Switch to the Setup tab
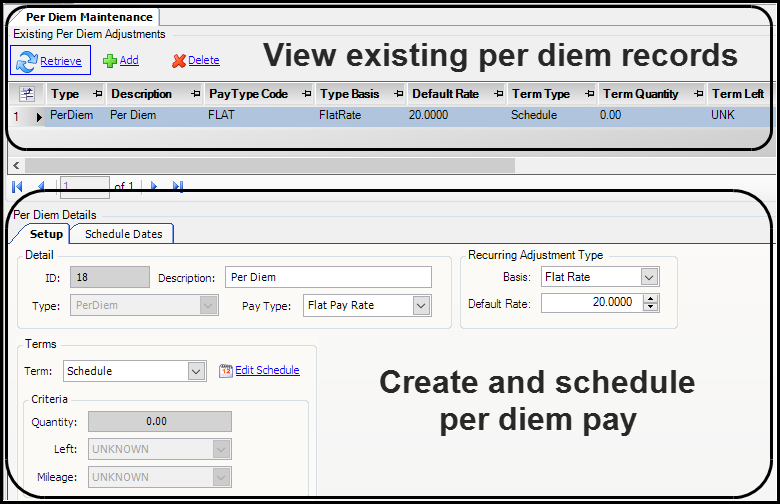The width and height of the screenshot is (780, 504). 46,234
